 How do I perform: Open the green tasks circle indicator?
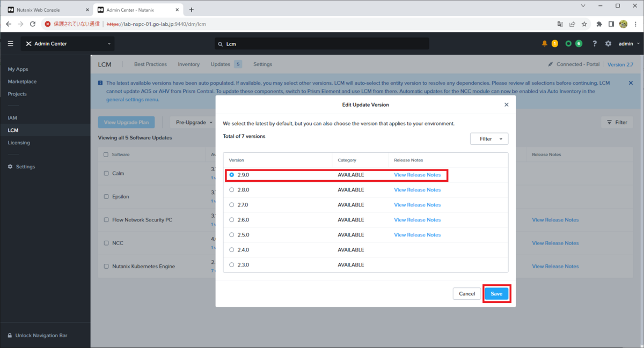pos(569,43)
